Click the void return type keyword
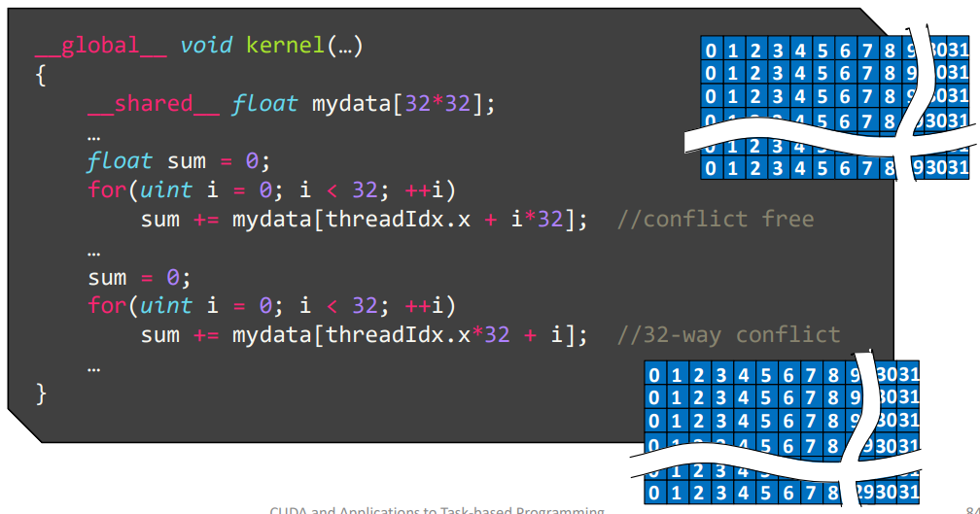The width and height of the screenshot is (980, 514). pos(206,46)
